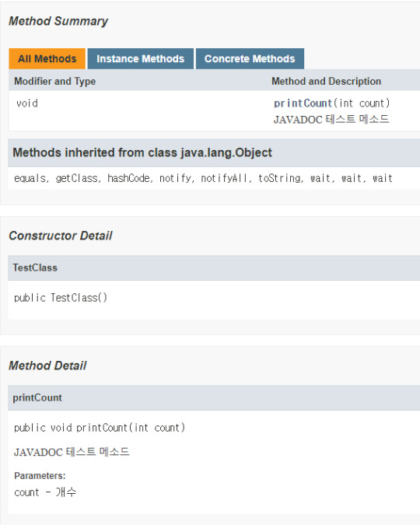Image resolution: width=420 pixels, height=525 pixels.
Task: Click the toString inherited method name
Action: [279, 178]
